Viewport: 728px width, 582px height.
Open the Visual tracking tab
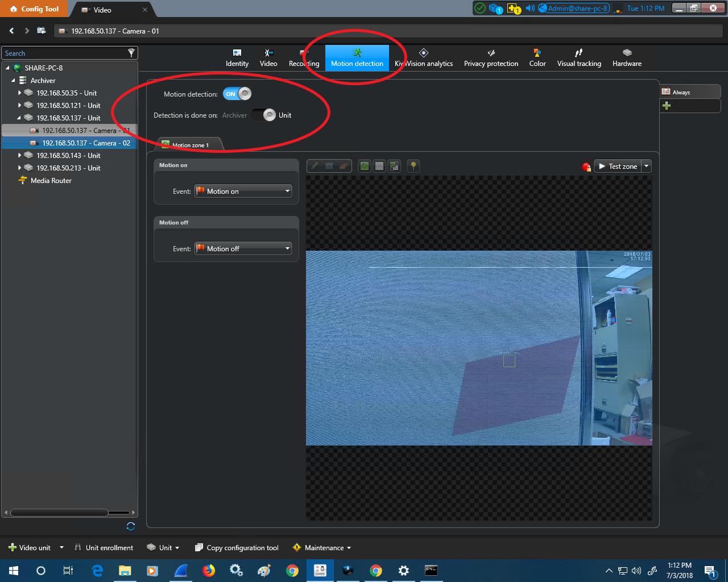coord(579,58)
